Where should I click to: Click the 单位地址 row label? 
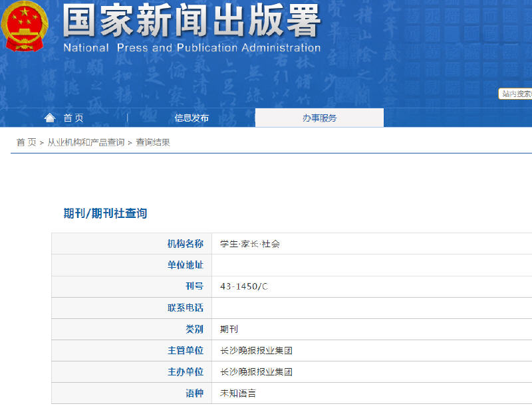186,265
